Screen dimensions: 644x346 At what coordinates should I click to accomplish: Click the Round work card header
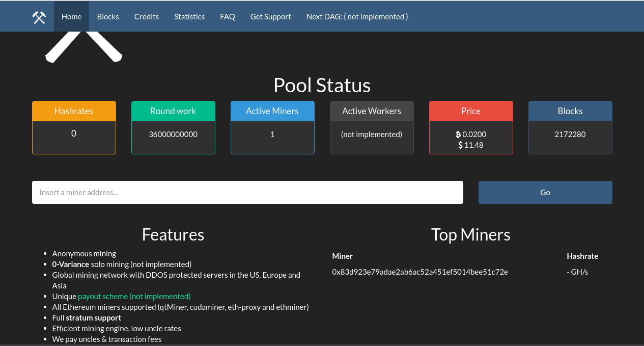173,111
